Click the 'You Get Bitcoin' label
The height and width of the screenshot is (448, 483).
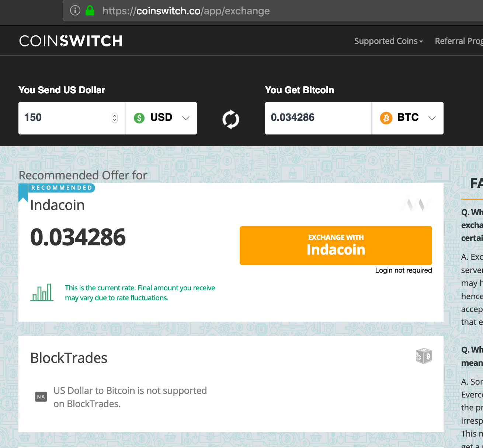click(299, 90)
